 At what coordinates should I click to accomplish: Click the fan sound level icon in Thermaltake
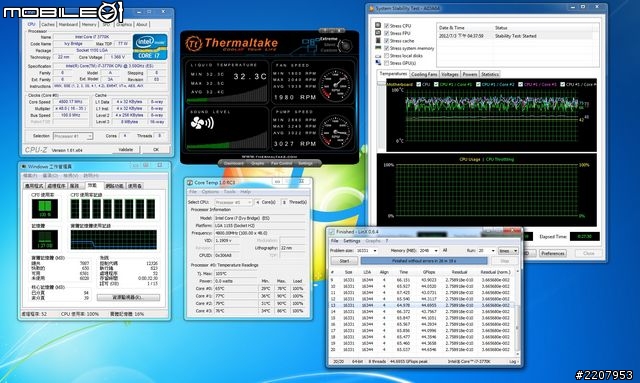coord(202,123)
